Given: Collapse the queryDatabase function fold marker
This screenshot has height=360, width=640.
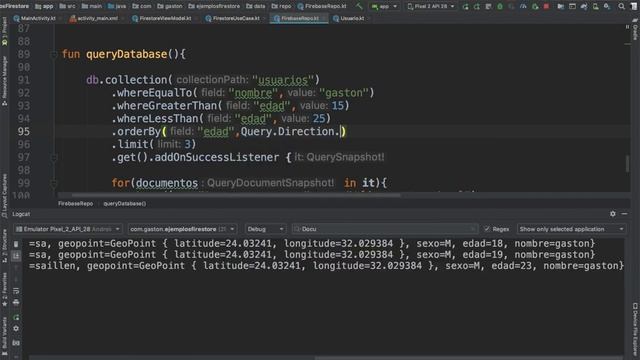Looking at the screenshot, I should [53, 54].
